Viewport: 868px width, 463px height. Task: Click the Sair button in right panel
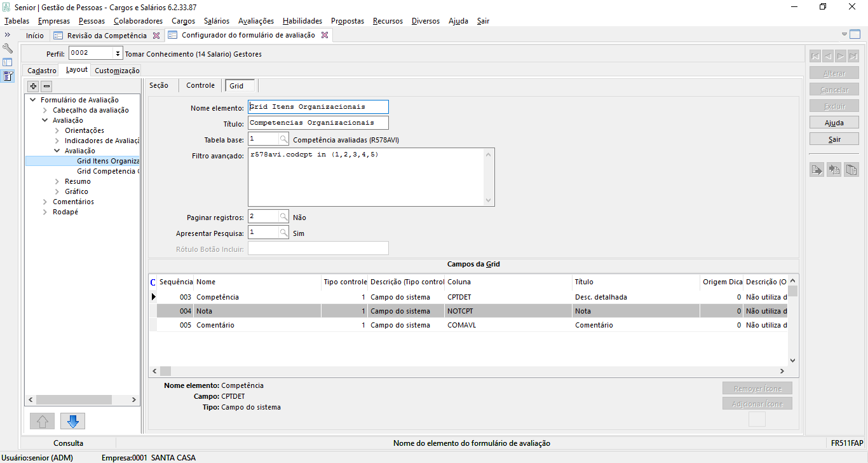(x=834, y=139)
